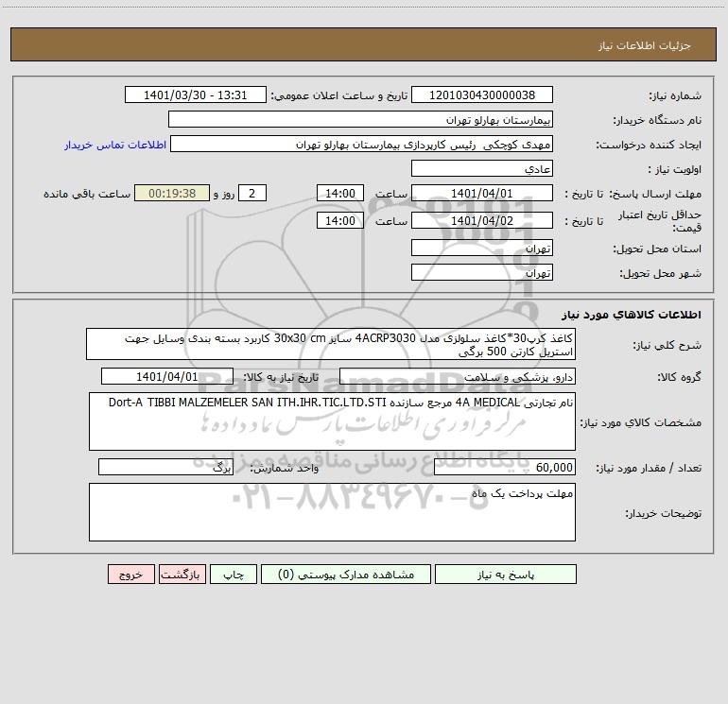Screen dimensions: 728x704
Task: Click the تاریخ و ساعت اعلان عمومی label
Action: 339,95
